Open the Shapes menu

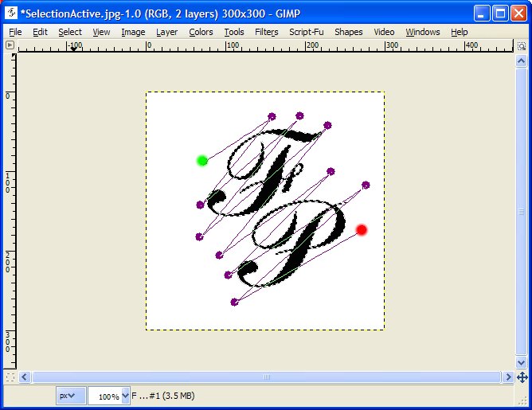click(349, 32)
